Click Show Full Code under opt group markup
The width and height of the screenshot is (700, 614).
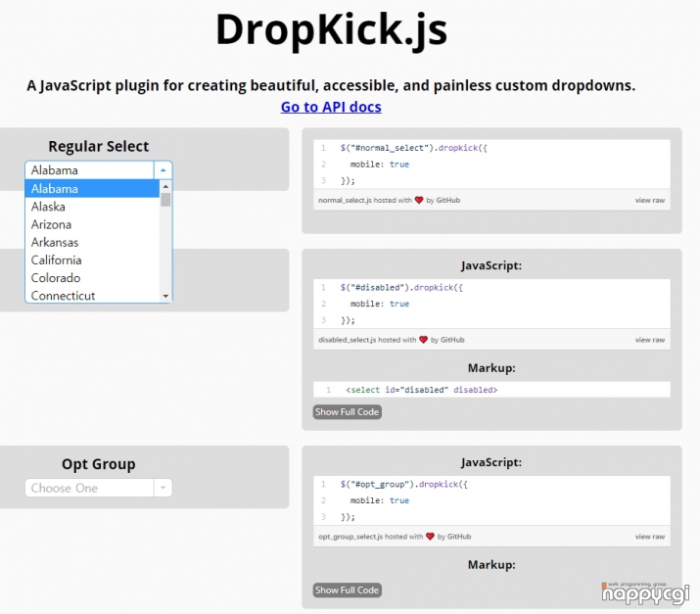(347, 590)
